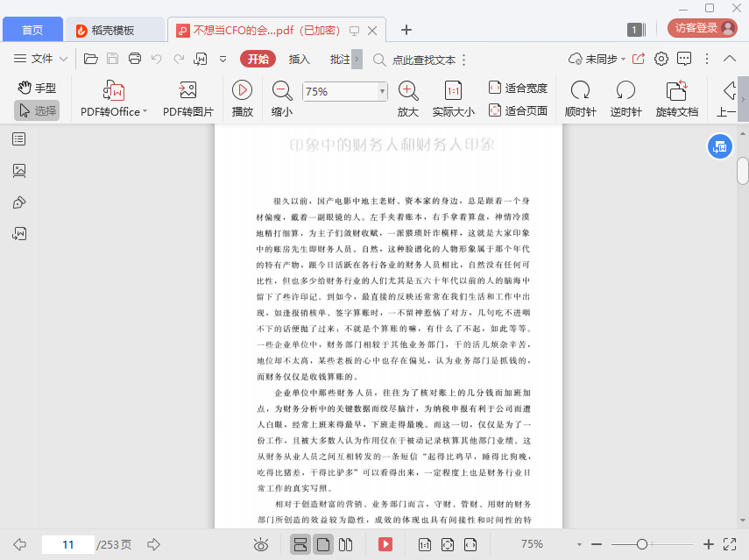Screen dimensions: 749x560
Task: Expand more ribbon tabs arrow
Action: click(357, 60)
